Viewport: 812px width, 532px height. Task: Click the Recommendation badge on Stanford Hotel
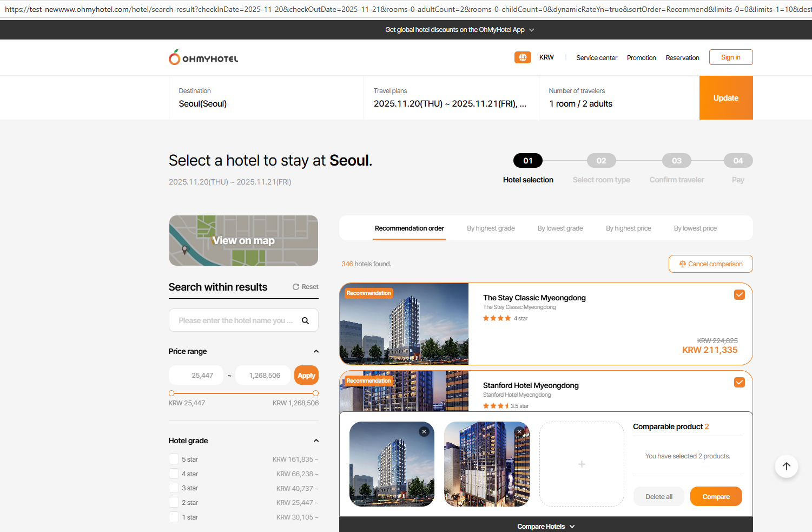[x=368, y=380]
